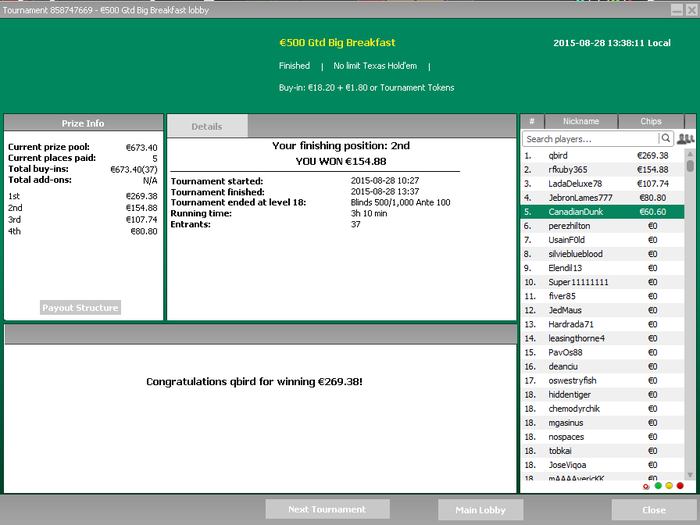Viewport: 700px width, 525px height.
Task: Return to the Main Lobby
Action: (x=480, y=510)
